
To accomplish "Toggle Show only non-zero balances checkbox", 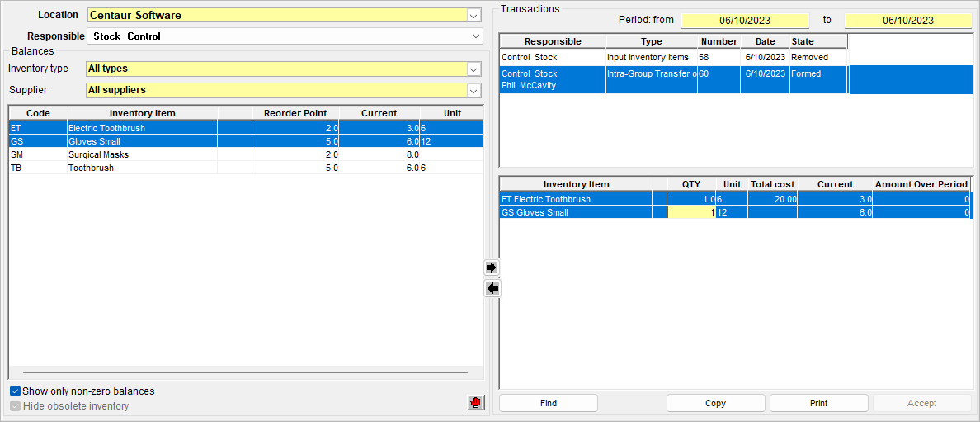I will pos(16,391).
